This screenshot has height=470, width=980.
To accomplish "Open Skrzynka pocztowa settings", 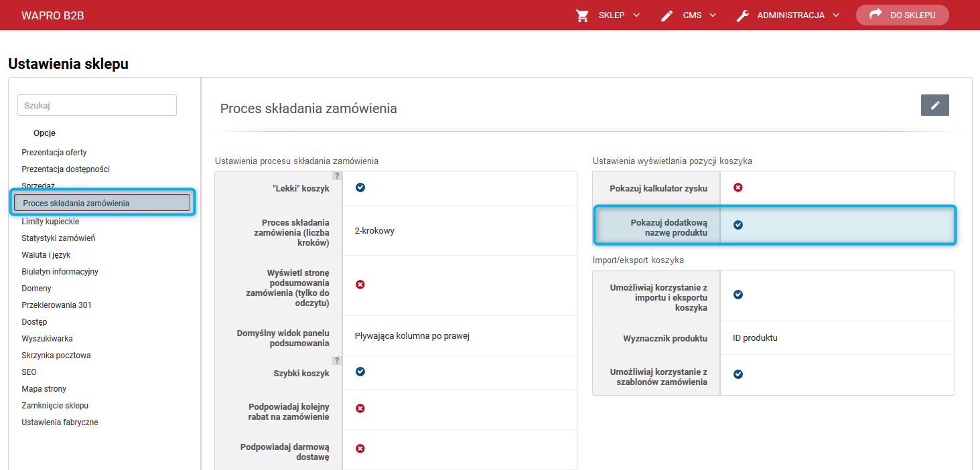I will pyautogui.click(x=56, y=356).
